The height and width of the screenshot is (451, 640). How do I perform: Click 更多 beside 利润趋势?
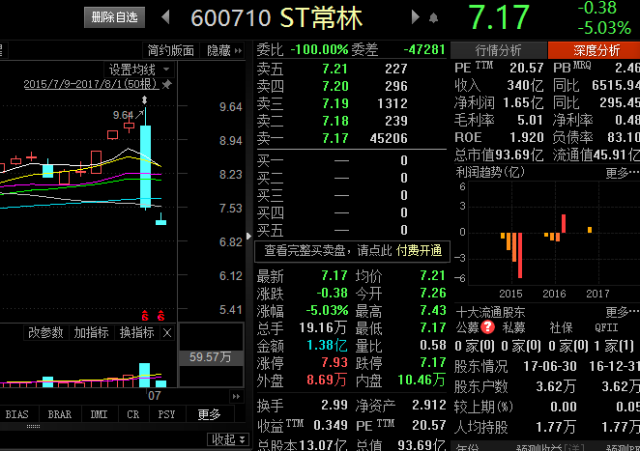pos(622,173)
